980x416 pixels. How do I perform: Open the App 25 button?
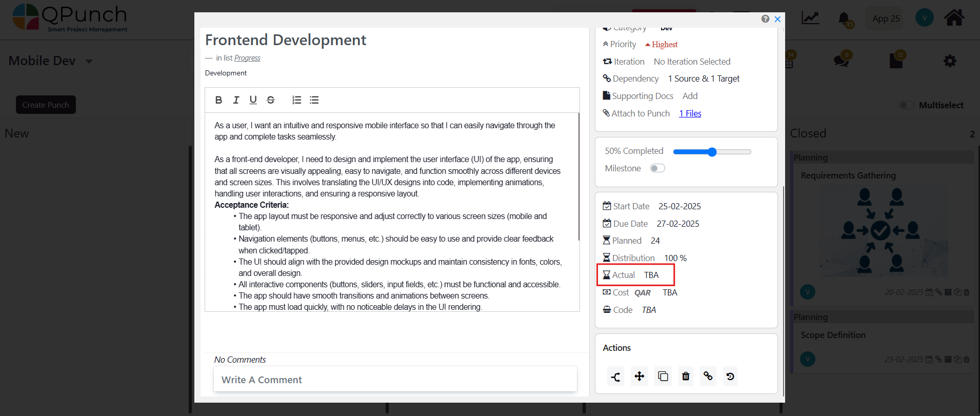[886, 18]
